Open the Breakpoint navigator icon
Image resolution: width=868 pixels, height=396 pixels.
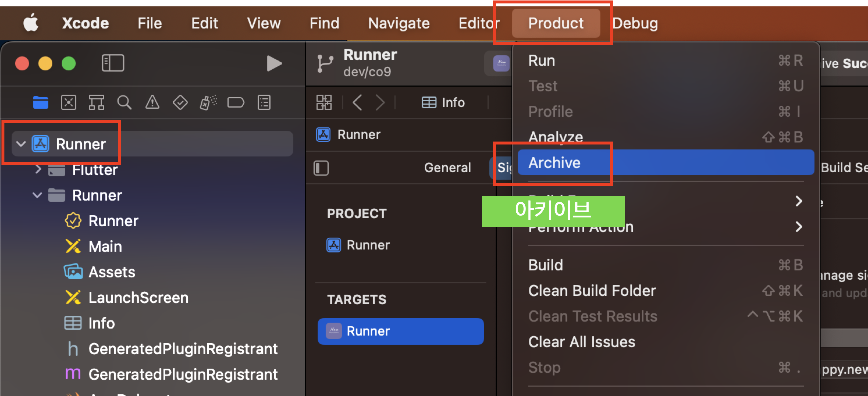point(236,103)
